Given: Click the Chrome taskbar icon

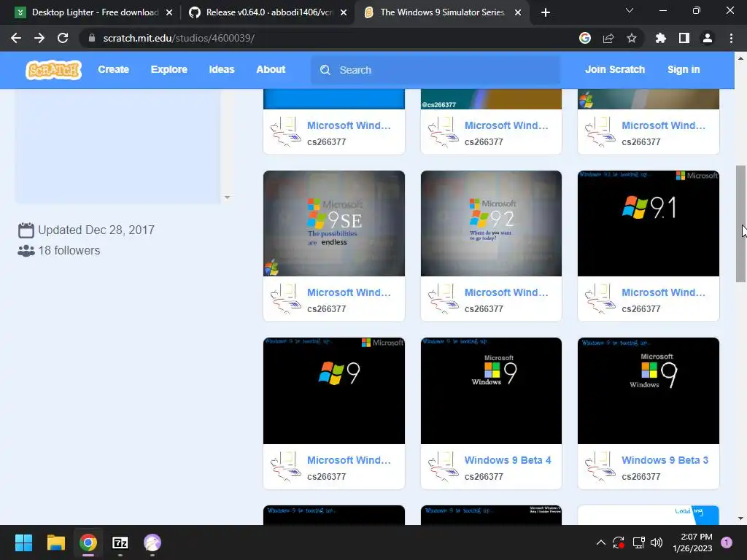Looking at the screenshot, I should pyautogui.click(x=88, y=542).
